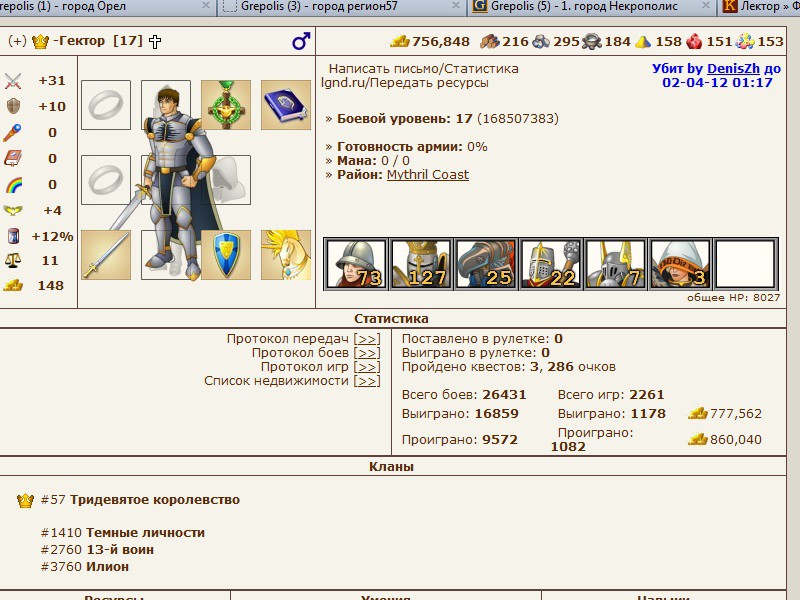Open the blue spellbook item slot
The image size is (800, 600).
286,105
